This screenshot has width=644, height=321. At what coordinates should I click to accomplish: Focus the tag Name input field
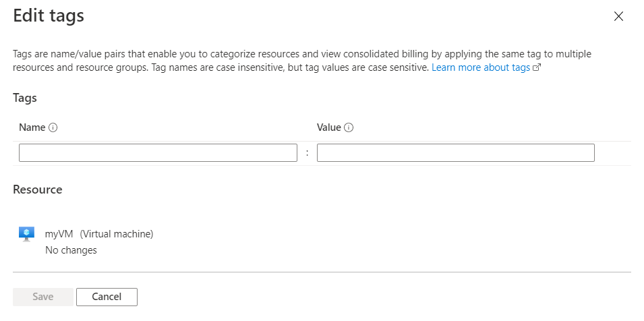pyautogui.click(x=158, y=153)
